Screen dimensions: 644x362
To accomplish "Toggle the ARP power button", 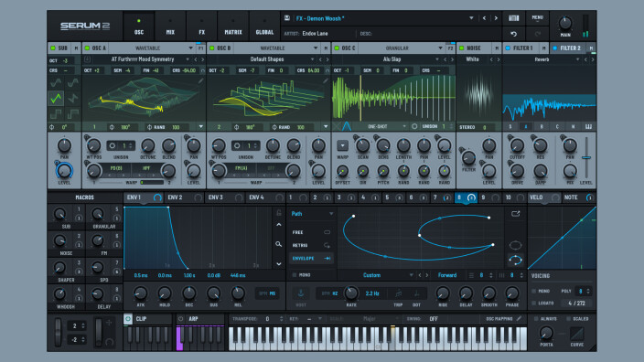I will tap(181, 318).
